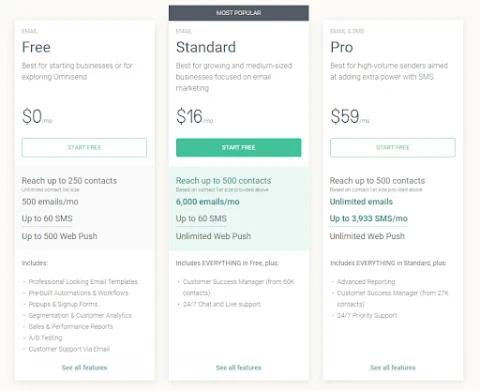
Task: Click 'Up to 3,933 SMS/mo'
Action: click(x=369, y=219)
